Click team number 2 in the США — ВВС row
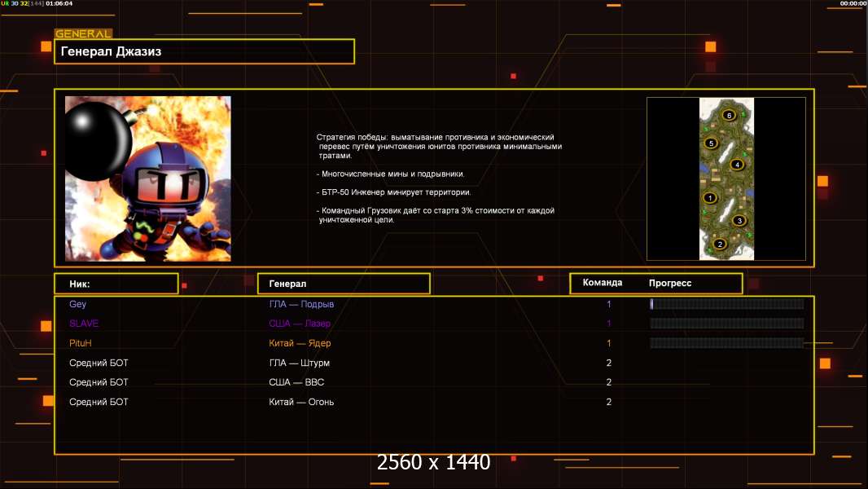 [x=609, y=382]
